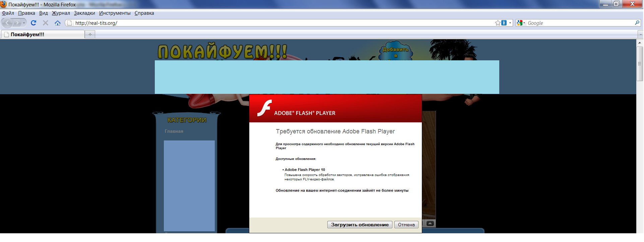Click the search magnifier icon
Screen dimensions: 644x242
pyautogui.click(x=637, y=23)
